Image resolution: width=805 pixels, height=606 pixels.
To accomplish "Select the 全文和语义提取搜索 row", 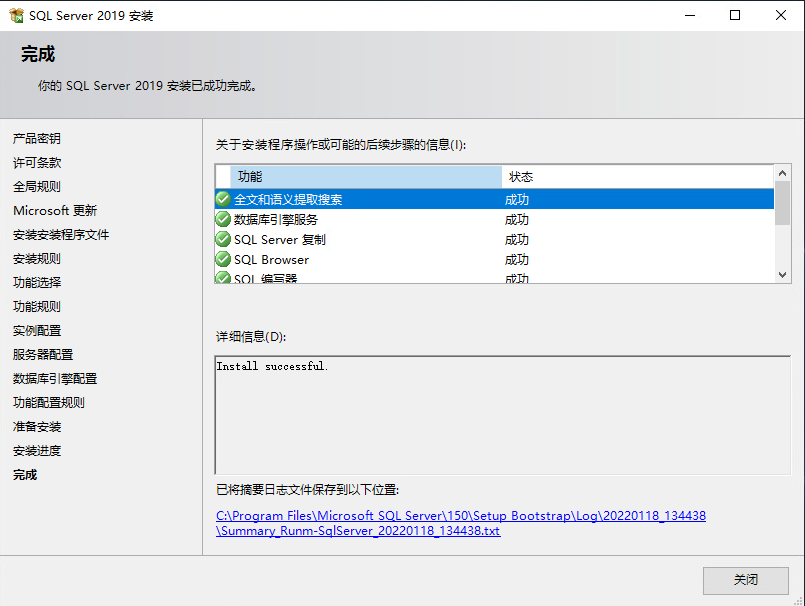I will 494,199.
